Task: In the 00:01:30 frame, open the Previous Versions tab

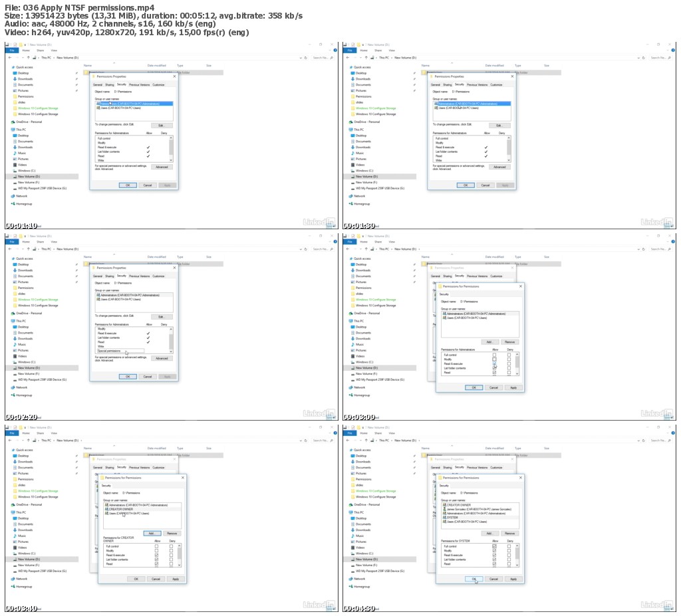Action: (x=477, y=84)
